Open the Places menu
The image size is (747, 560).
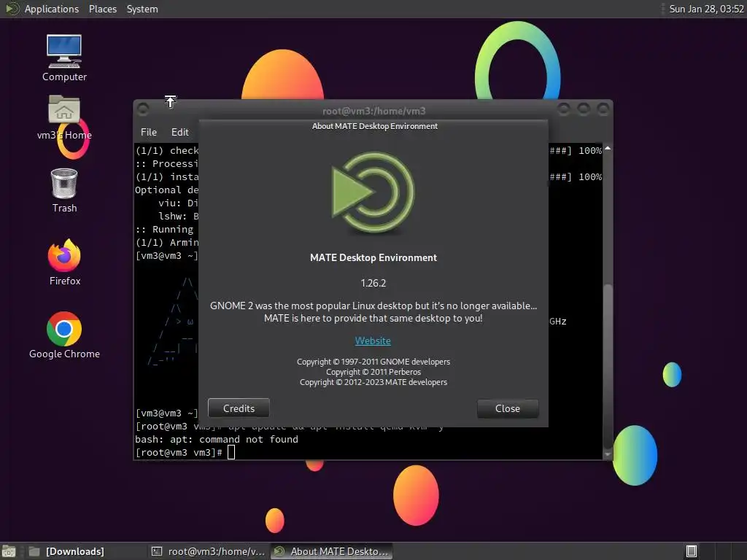pos(102,9)
